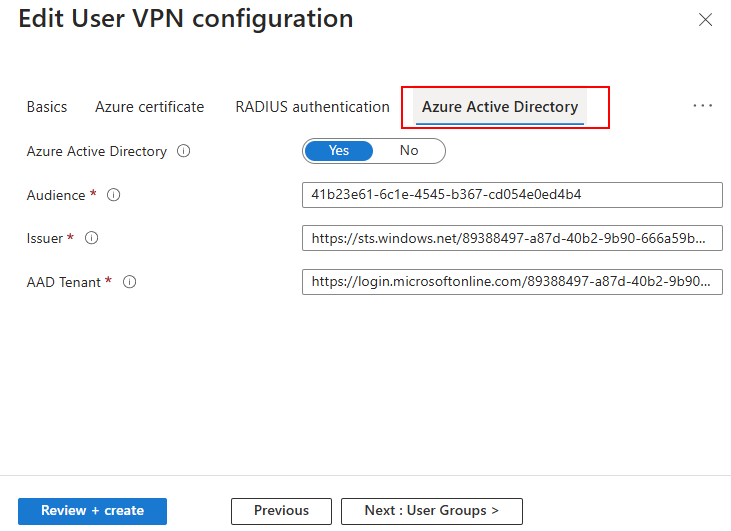This screenshot has height=531, width=731.
Task: Click the Azure Active Directory setting label
Action: pyautogui.click(x=97, y=151)
